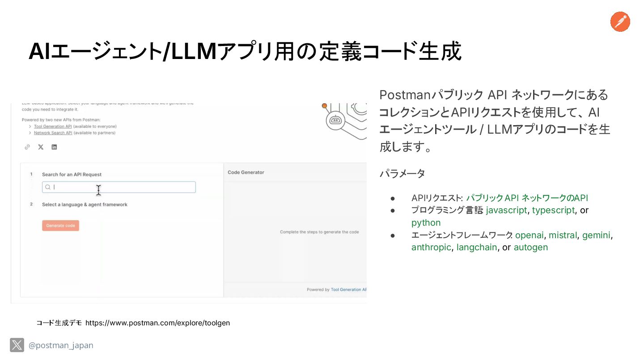
Task: Click 'Complete the steps to generate the code' text
Action: point(319,232)
